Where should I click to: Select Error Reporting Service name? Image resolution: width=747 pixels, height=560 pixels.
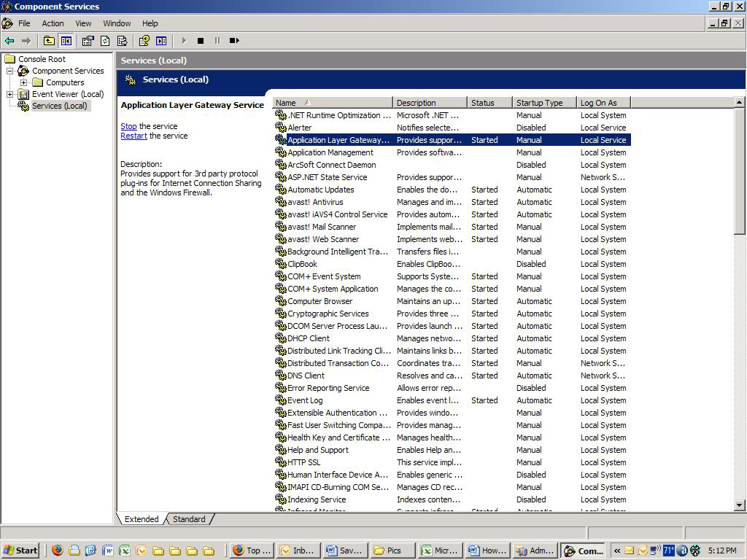(x=328, y=388)
